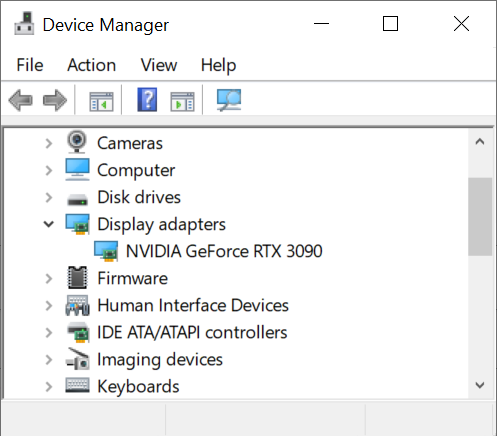
Task: Click the scan for hardware changes icon
Action: click(229, 100)
